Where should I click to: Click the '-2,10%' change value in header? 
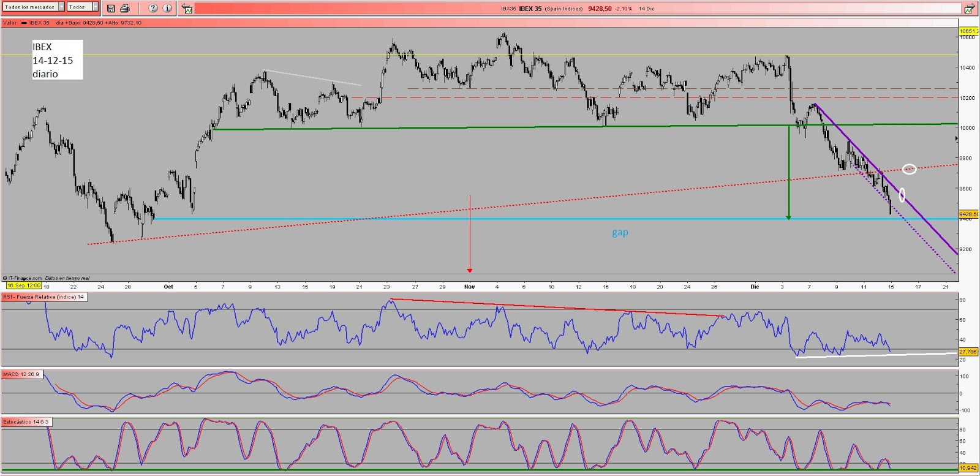click(624, 9)
